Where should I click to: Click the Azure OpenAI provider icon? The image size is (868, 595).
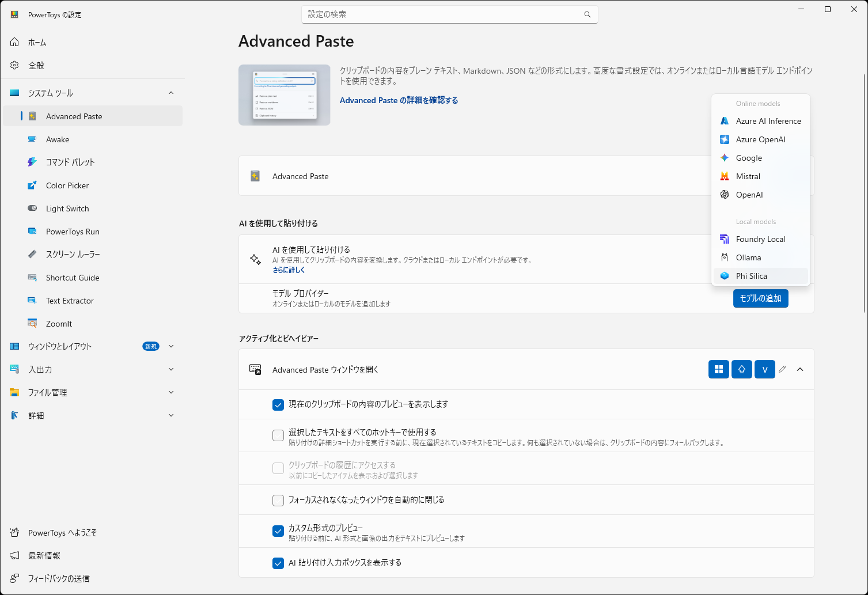click(x=725, y=139)
